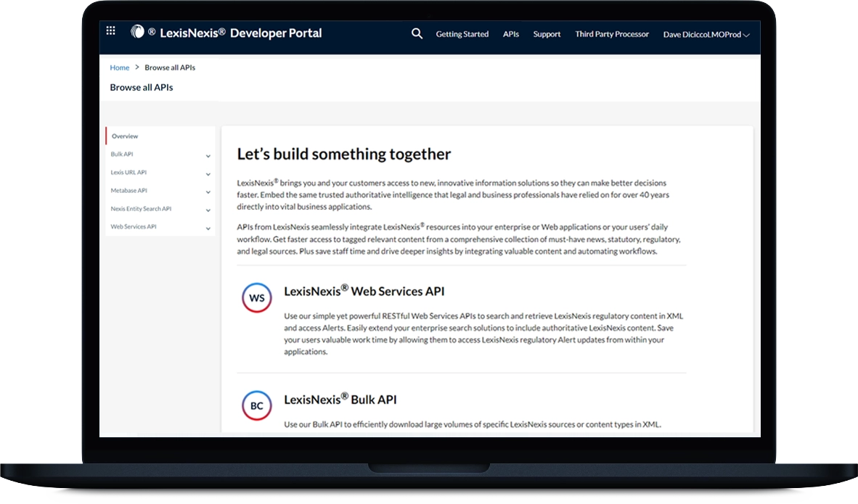Click the Home breadcrumb link
The height and width of the screenshot is (504, 858).
coord(119,67)
